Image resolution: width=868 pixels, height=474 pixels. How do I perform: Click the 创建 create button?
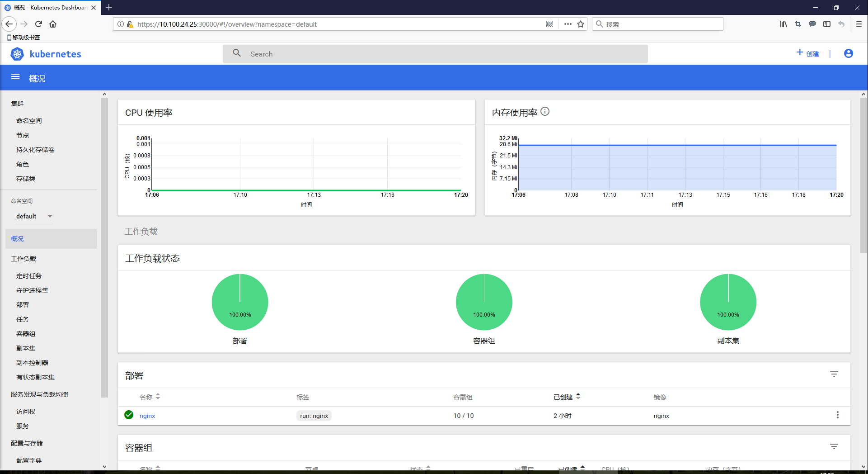click(807, 54)
